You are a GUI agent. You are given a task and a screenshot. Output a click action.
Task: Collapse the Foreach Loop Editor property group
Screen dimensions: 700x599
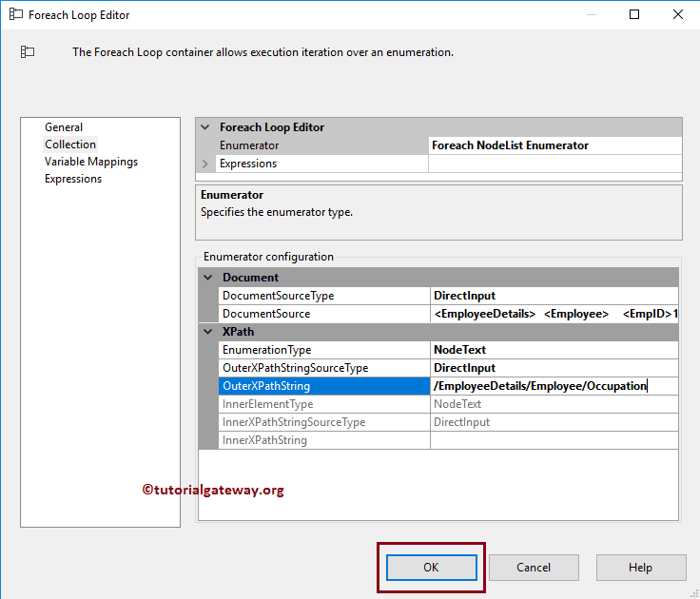pyautogui.click(x=205, y=127)
